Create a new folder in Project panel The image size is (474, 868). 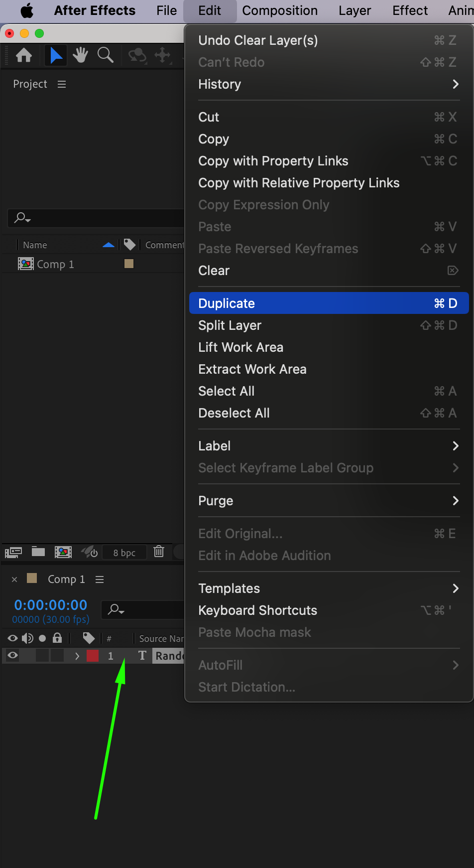[38, 552]
